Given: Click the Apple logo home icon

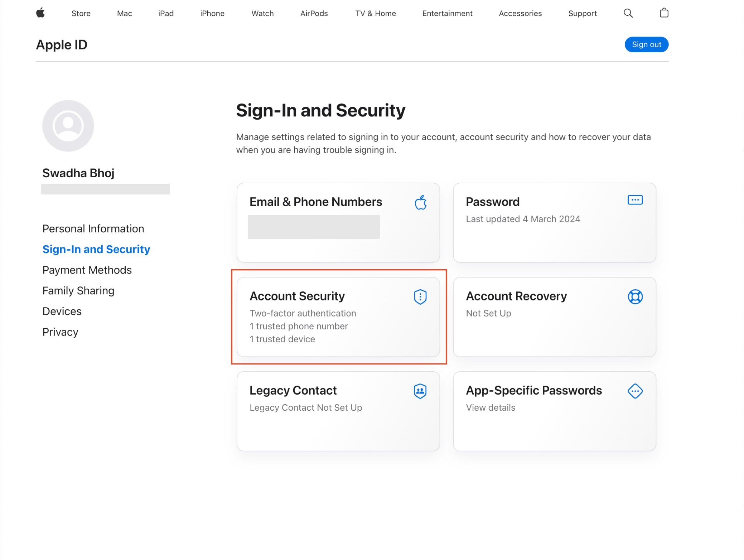Looking at the screenshot, I should point(40,13).
